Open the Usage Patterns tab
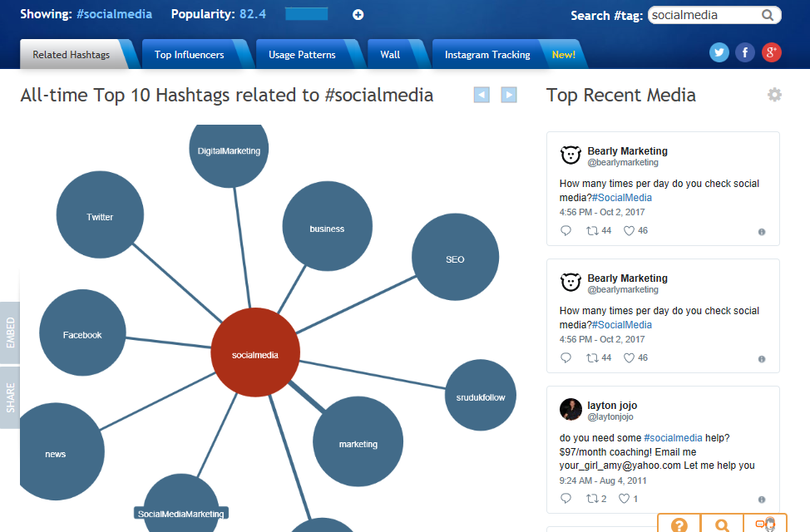This screenshot has height=532, width=810. click(x=302, y=54)
